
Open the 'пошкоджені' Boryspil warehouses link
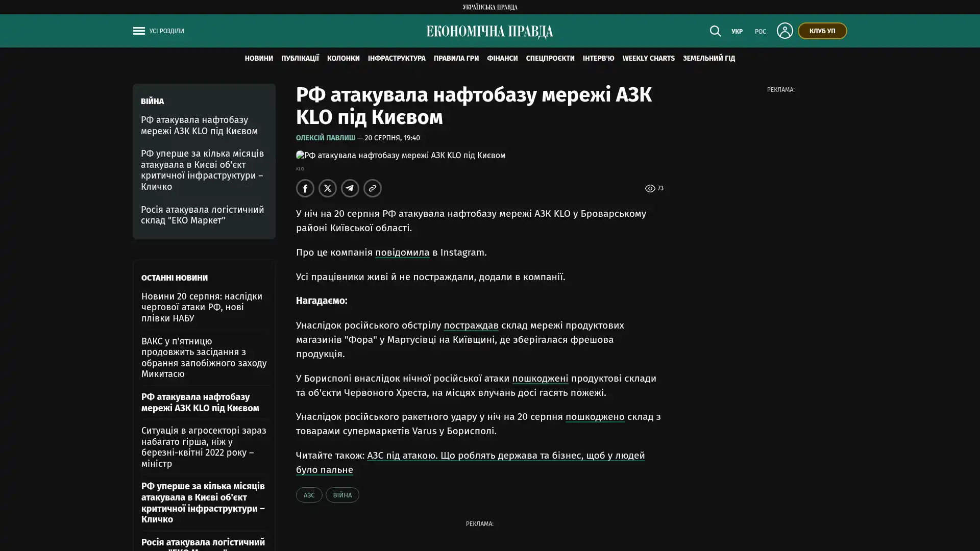tap(540, 379)
